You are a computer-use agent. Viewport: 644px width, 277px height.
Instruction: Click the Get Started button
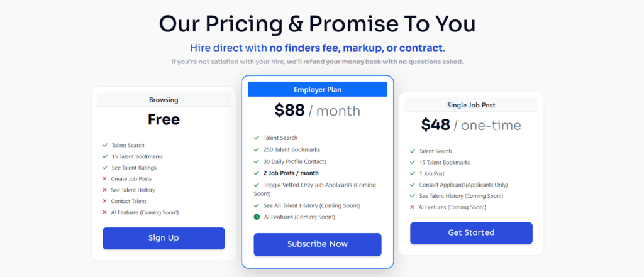(471, 233)
